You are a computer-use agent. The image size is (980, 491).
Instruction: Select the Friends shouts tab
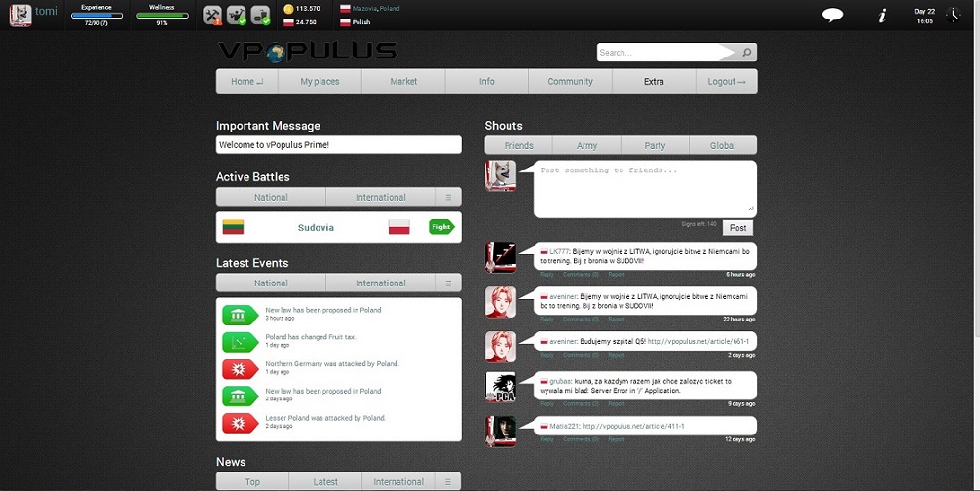tap(519, 145)
